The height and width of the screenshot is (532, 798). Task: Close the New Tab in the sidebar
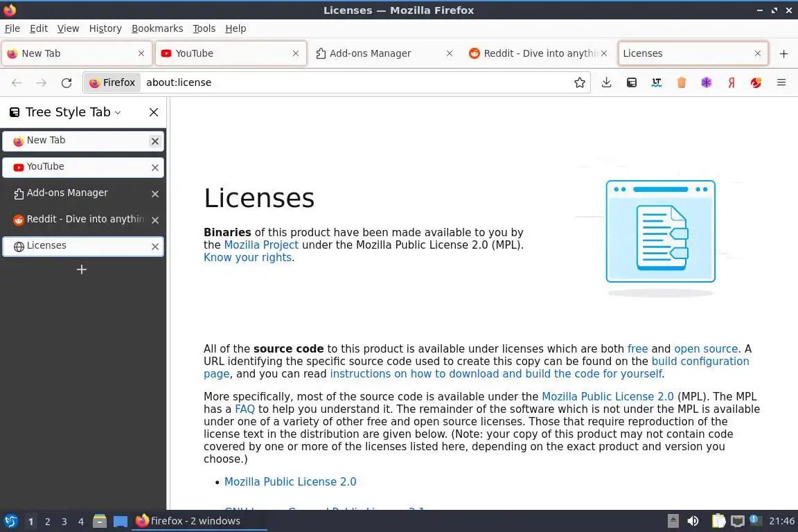tap(155, 141)
